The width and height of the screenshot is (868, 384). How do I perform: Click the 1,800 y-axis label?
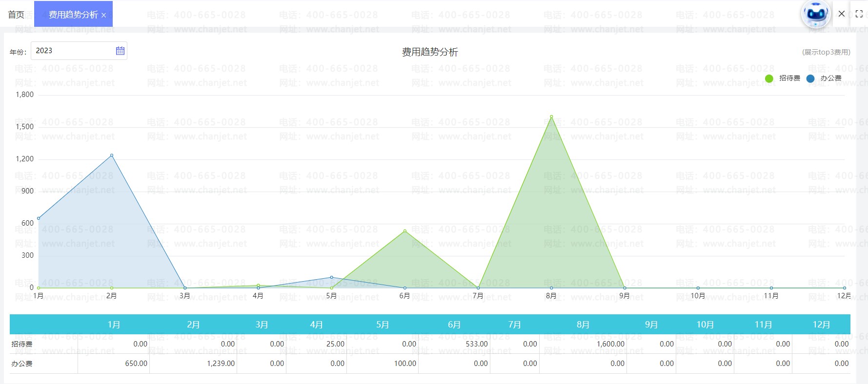click(x=25, y=95)
